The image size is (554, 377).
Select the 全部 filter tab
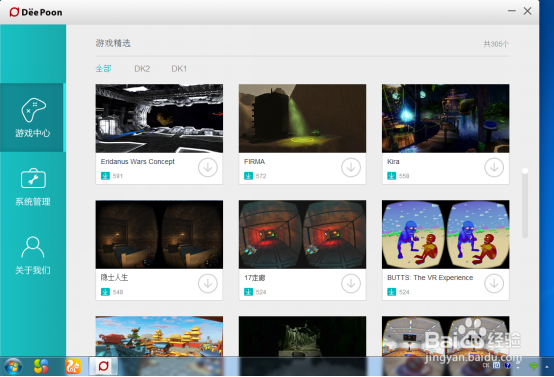(103, 69)
